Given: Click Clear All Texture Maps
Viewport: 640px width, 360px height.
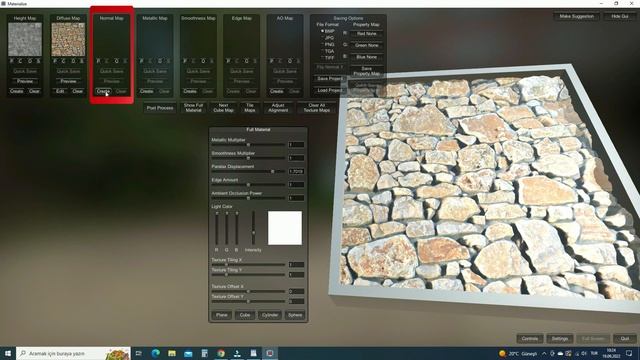Looking at the screenshot, I should 317,108.
